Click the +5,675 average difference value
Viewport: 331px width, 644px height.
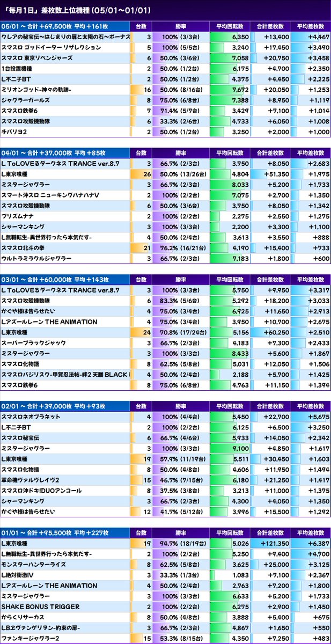tap(311, 417)
